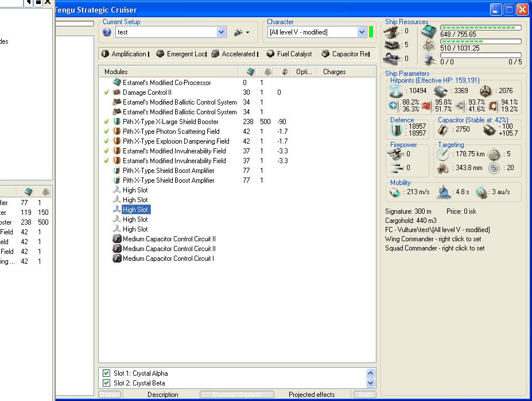
Task: Click the hull hitpoints icon showing 2076
Action: tap(486, 91)
